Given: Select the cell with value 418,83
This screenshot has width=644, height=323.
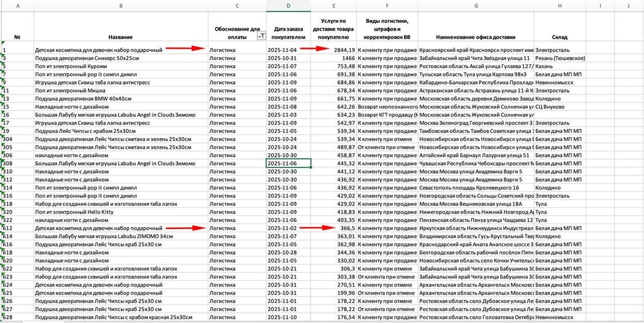Looking at the screenshot, I should click(333, 211).
